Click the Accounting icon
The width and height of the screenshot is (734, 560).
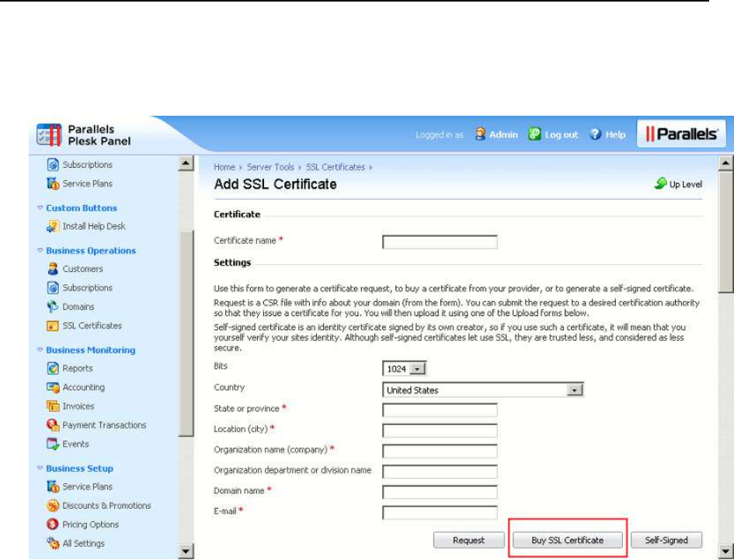[x=53, y=388]
